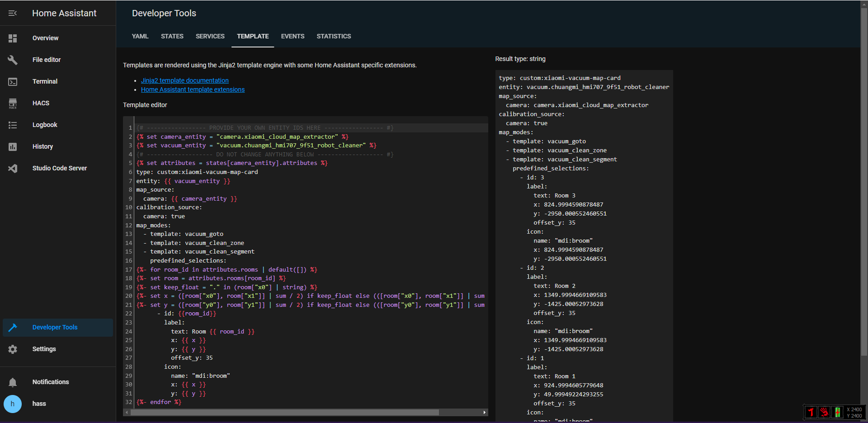Click the Home Assistant title
The width and height of the screenshot is (868, 423).
pyautogui.click(x=64, y=13)
